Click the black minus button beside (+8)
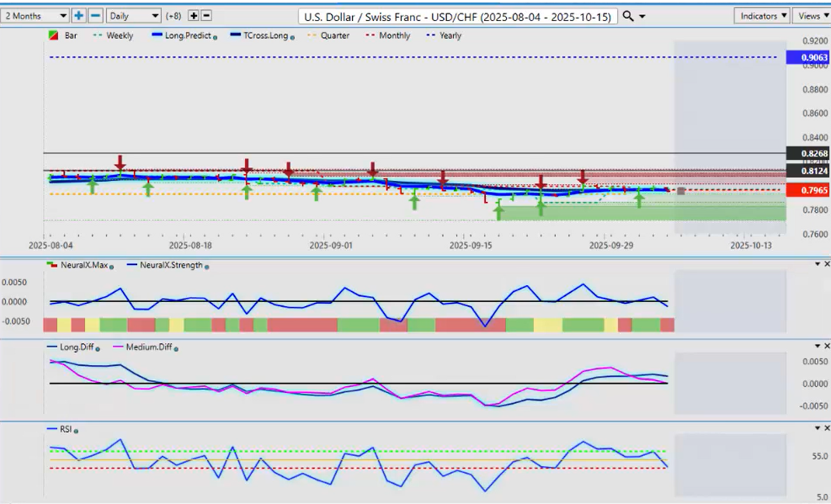 coord(206,16)
